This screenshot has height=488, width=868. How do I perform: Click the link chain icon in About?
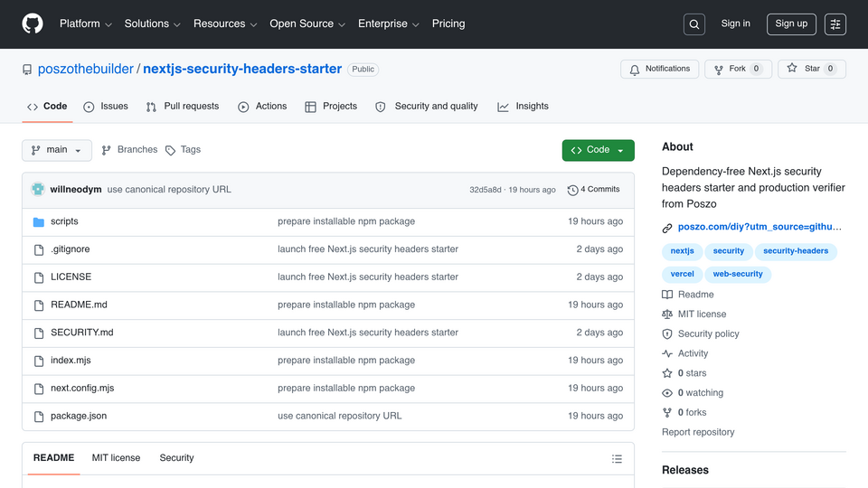coord(667,228)
